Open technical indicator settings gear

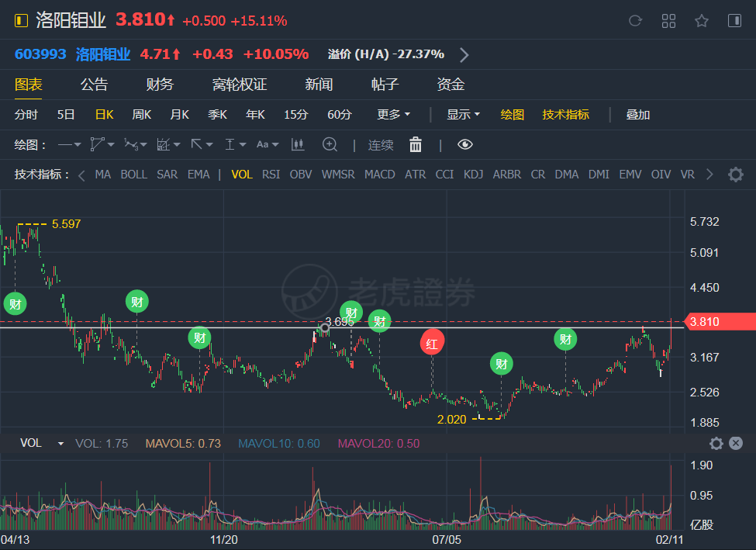pos(736,175)
